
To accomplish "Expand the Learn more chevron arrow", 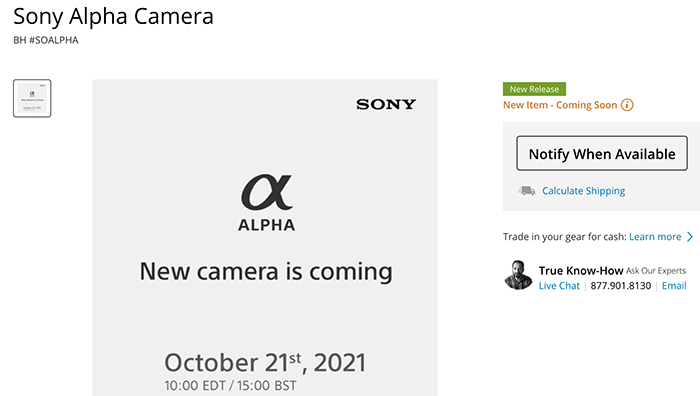I will (x=690, y=237).
